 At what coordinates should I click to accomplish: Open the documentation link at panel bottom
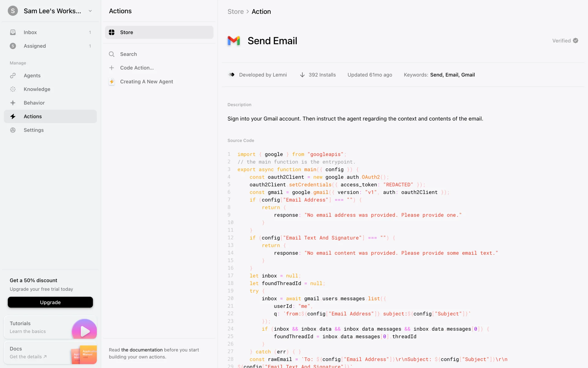point(142,350)
